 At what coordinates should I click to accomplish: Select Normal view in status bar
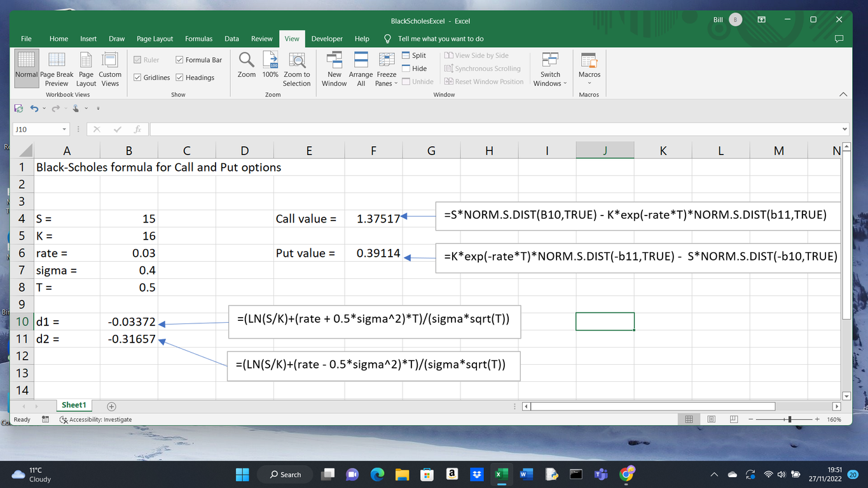point(689,419)
